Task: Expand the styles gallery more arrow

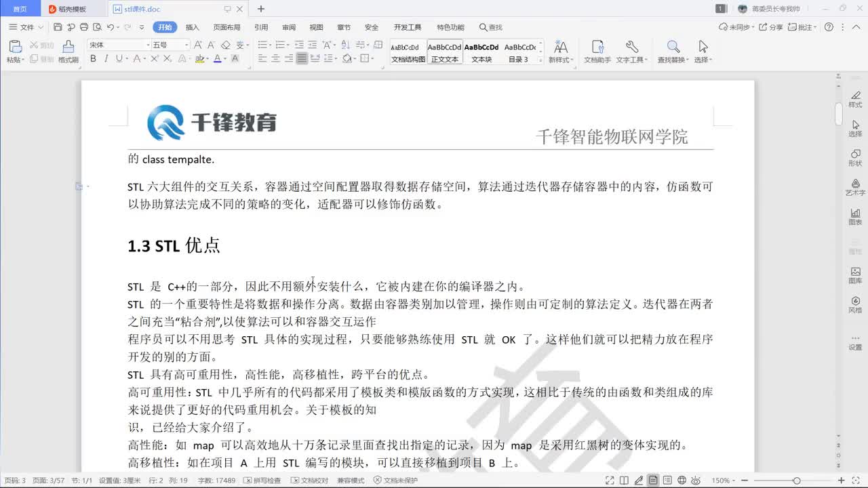Action: (540, 60)
